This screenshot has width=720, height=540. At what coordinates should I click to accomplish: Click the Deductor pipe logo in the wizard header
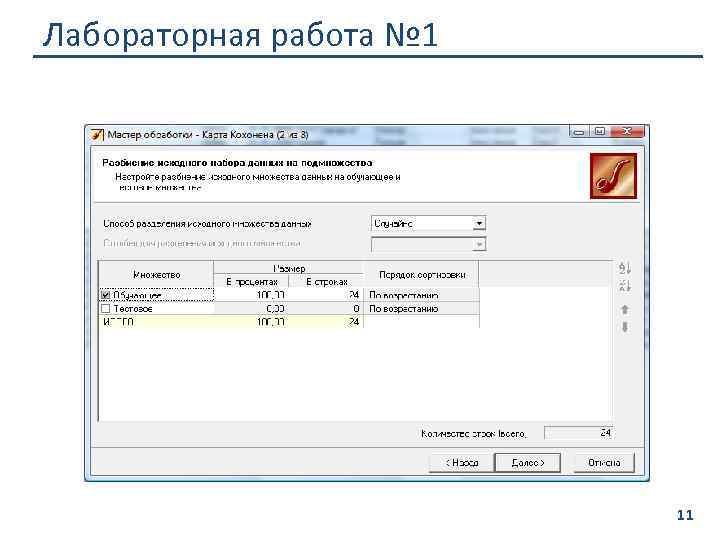613,176
